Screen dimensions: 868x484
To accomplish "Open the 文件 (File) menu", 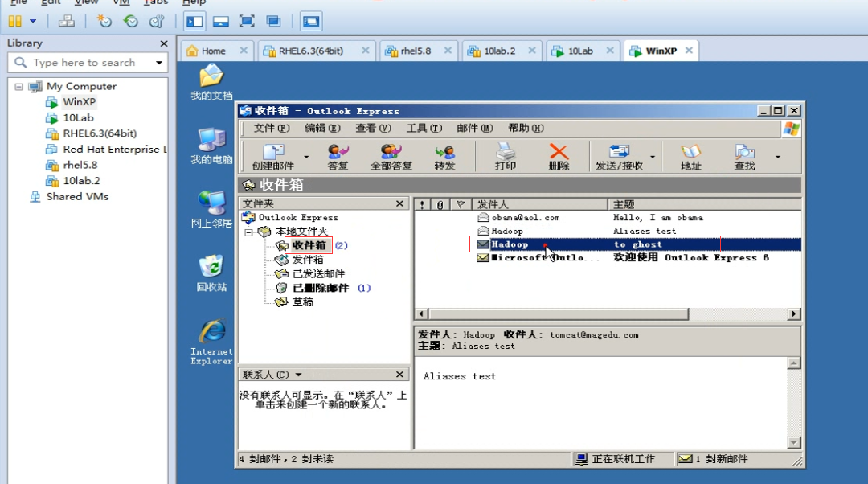I will pyautogui.click(x=272, y=128).
